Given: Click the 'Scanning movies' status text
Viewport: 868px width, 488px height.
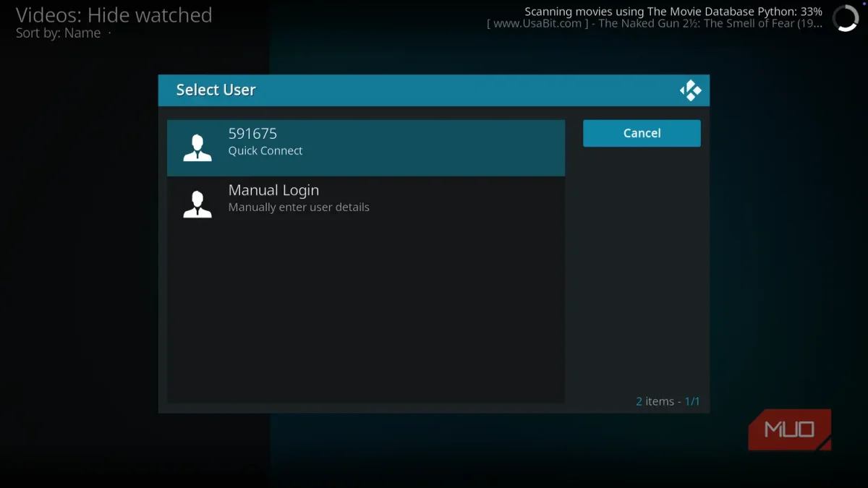Looking at the screenshot, I should pos(673,12).
